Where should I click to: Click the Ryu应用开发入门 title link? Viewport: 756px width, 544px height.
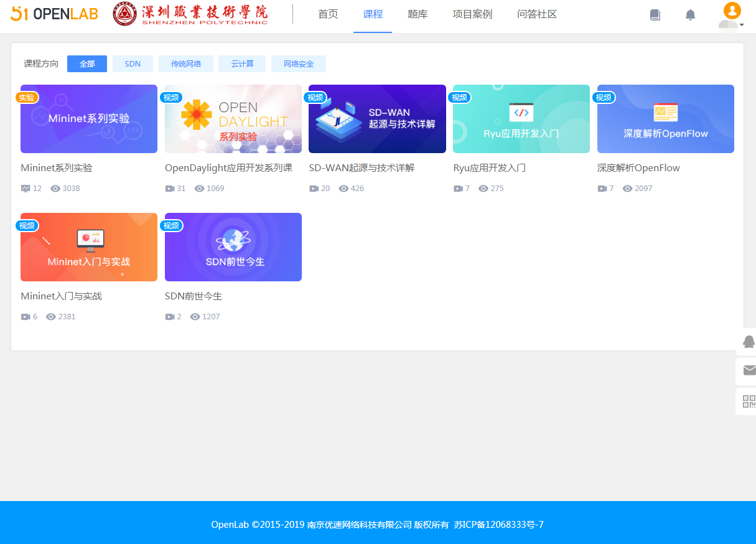(490, 168)
